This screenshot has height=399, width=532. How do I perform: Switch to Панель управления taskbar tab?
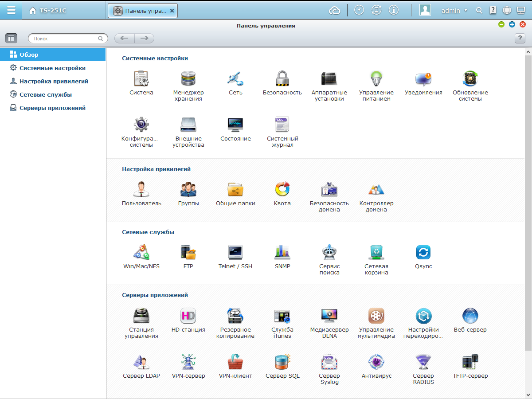tap(143, 11)
